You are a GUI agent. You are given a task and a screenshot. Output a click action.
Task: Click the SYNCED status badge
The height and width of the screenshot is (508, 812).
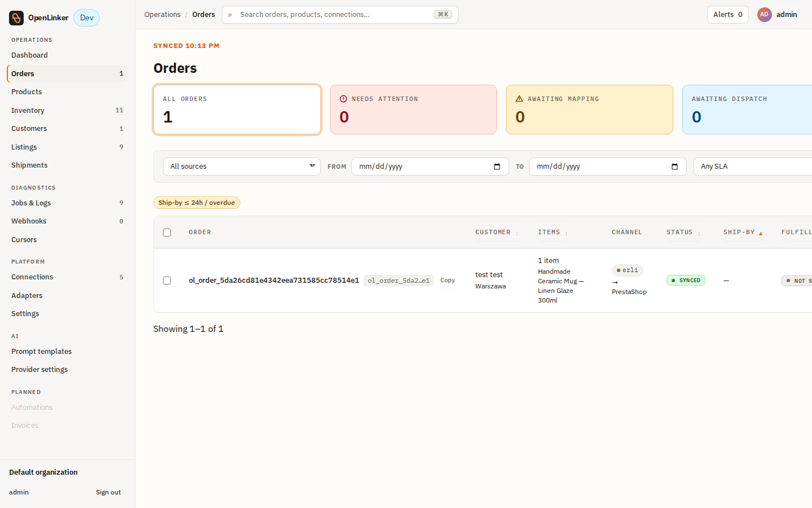click(686, 281)
